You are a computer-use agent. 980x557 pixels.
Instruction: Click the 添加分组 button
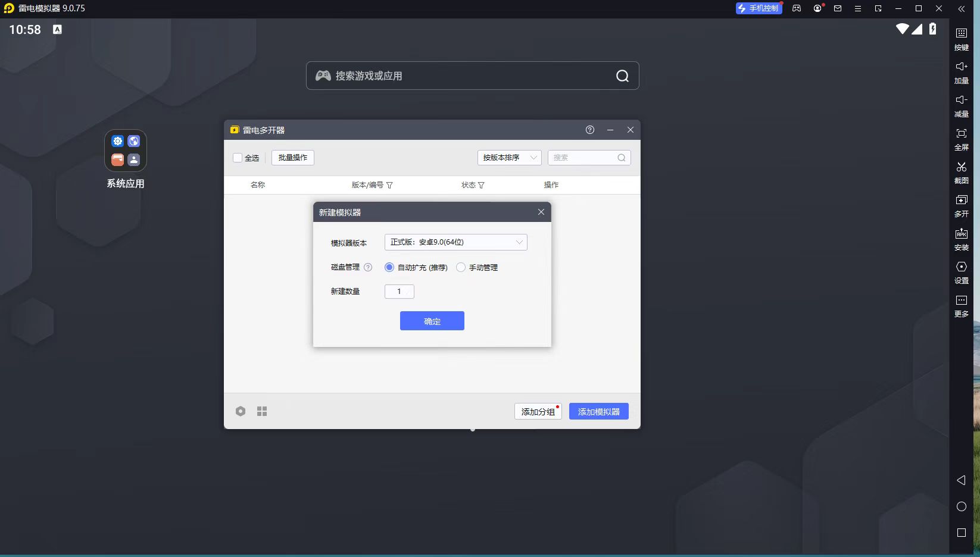[538, 411]
